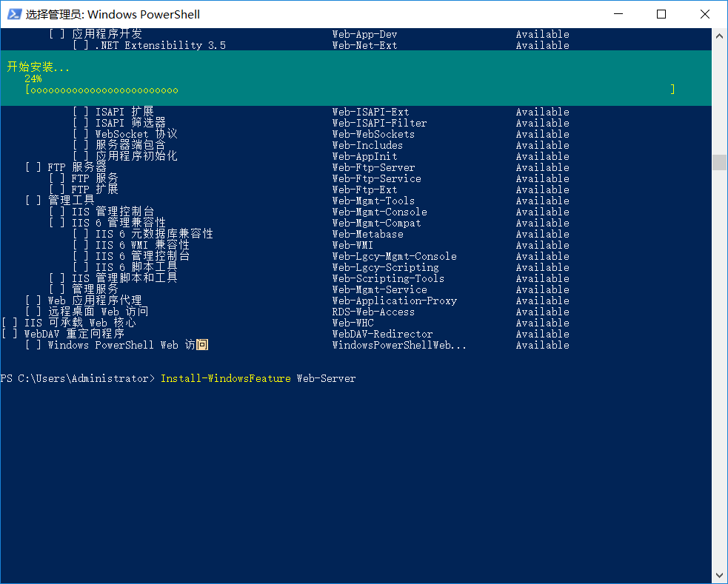Click the maximize button

pyautogui.click(x=661, y=14)
